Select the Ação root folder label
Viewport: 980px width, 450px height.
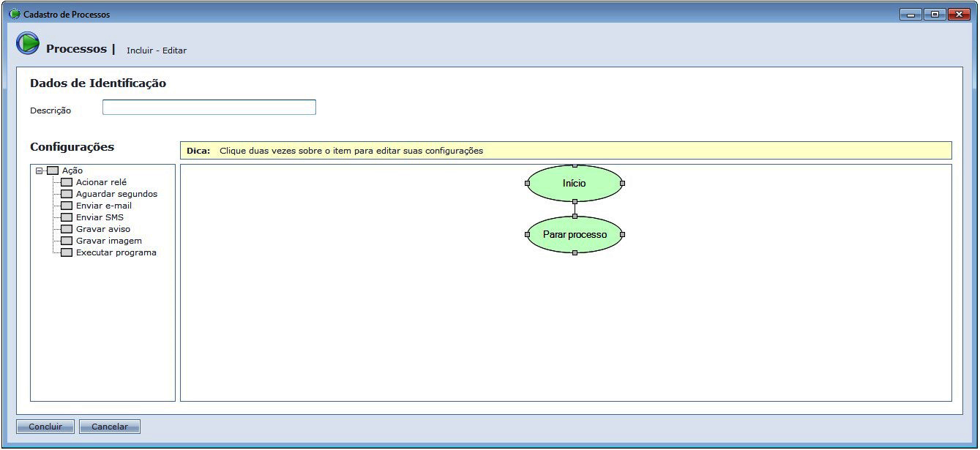72,170
